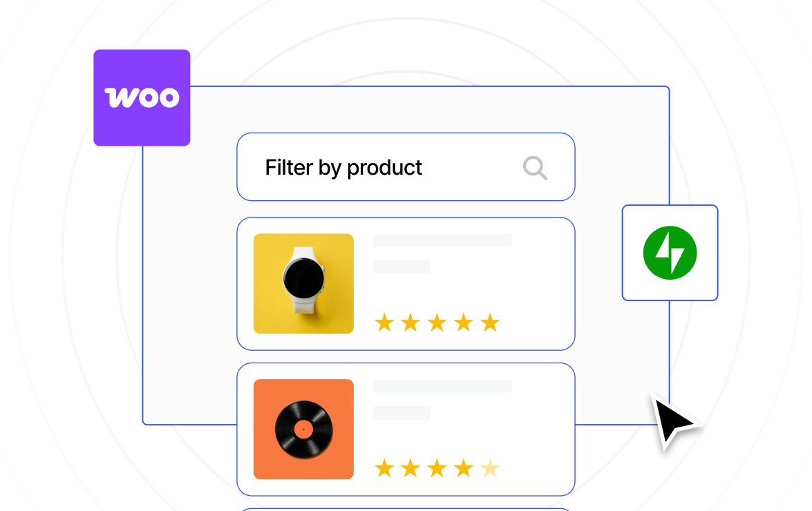This screenshot has width=812, height=511.
Task: Click the Filter by product search field
Action: coord(406,167)
